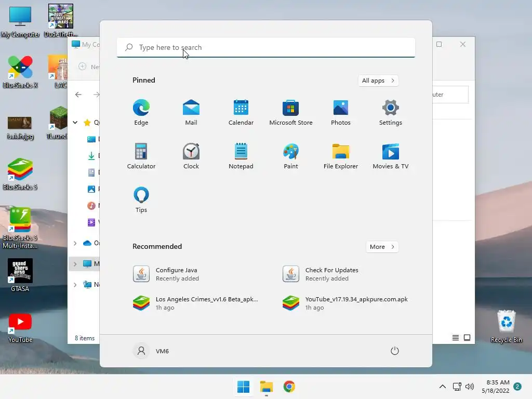Open notification center badge showing 2
The image size is (532, 399).
point(517,387)
